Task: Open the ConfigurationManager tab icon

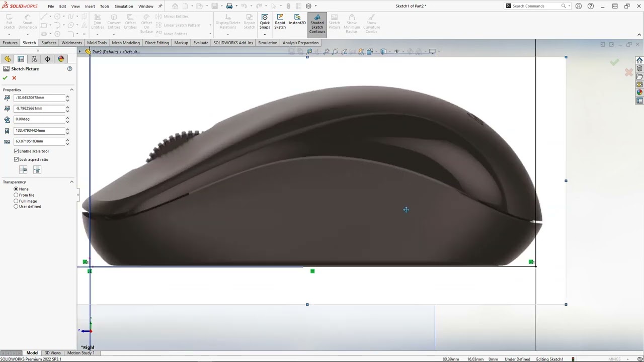Action: pyautogui.click(x=34, y=59)
